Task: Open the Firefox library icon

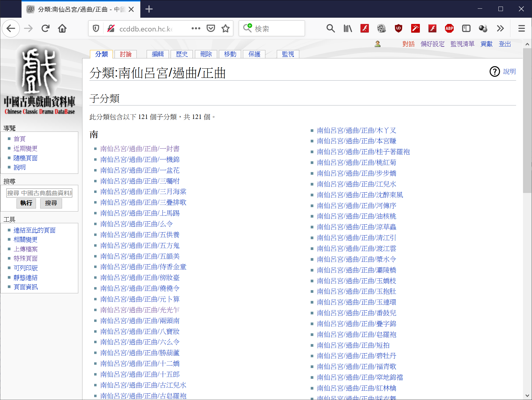Action: pos(348,28)
